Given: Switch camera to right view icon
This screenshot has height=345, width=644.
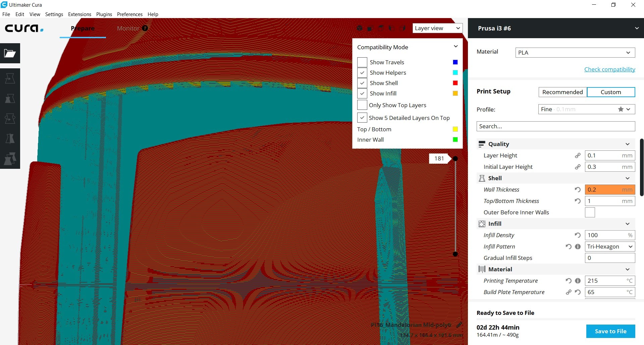Looking at the screenshot, I should 402,28.
